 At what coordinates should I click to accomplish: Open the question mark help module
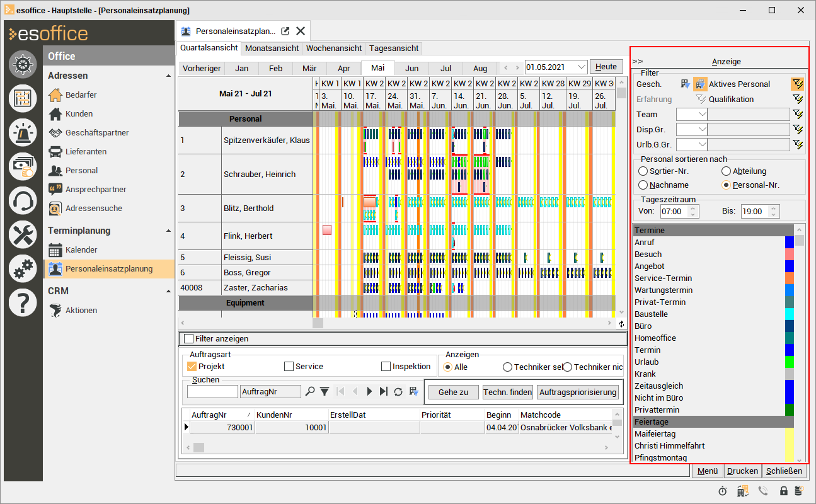click(23, 302)
